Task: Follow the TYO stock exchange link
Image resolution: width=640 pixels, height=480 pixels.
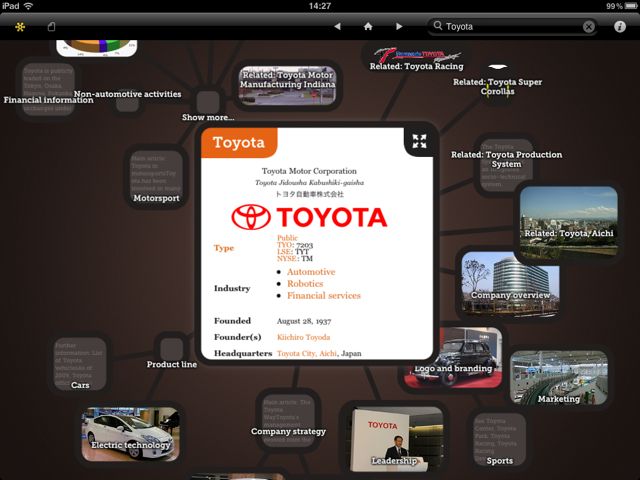Action: click(284, 245)
